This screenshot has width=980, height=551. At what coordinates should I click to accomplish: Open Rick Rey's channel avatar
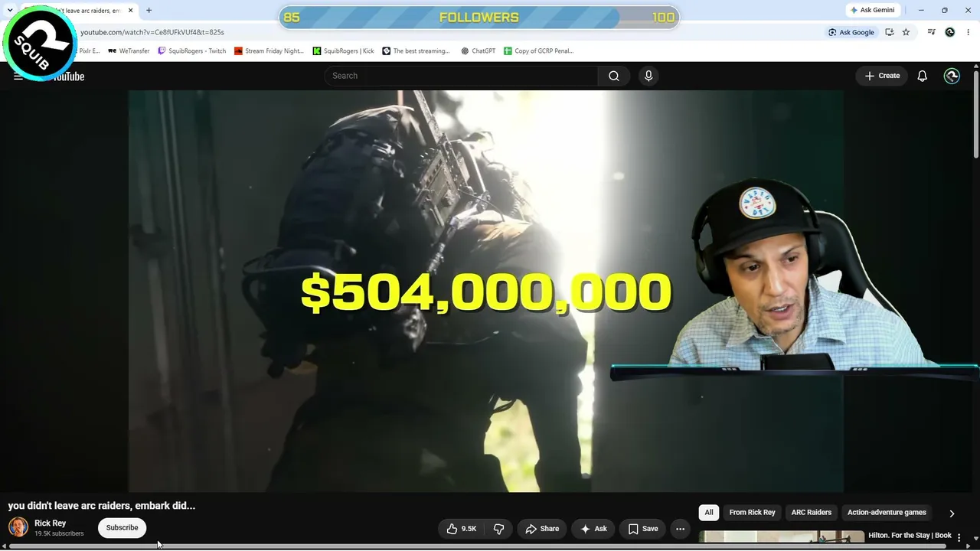[x=18, y=527]
